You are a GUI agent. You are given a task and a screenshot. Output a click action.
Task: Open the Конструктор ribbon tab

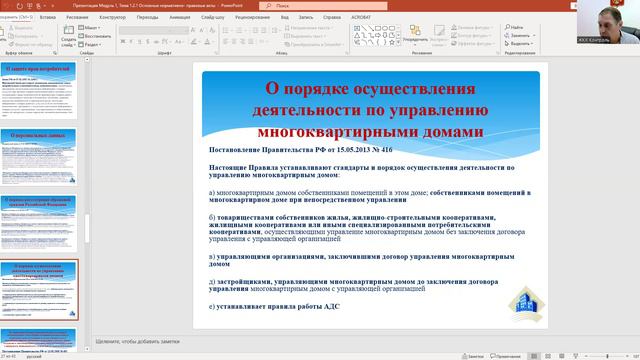point(113,18)
